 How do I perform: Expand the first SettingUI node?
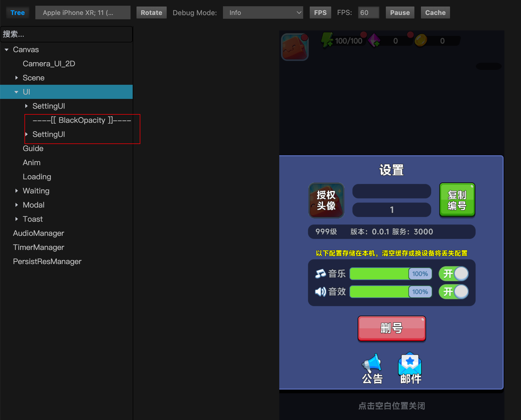point(26,106)
